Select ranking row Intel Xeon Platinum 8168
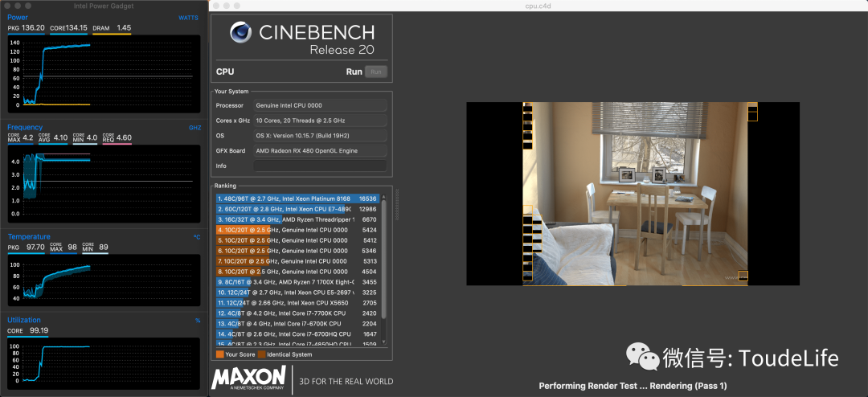This screenshot has width=868, height=397. [x=298, y=198]
